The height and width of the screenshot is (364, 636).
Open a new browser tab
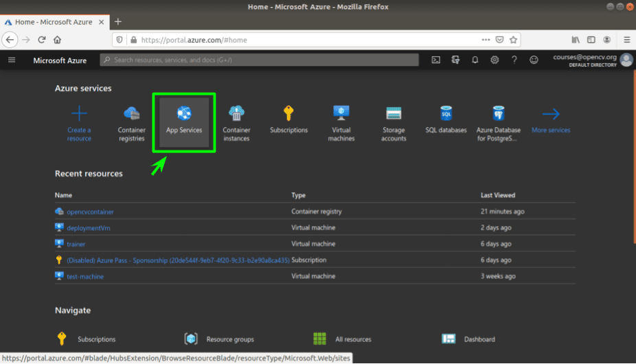point(118,22)
